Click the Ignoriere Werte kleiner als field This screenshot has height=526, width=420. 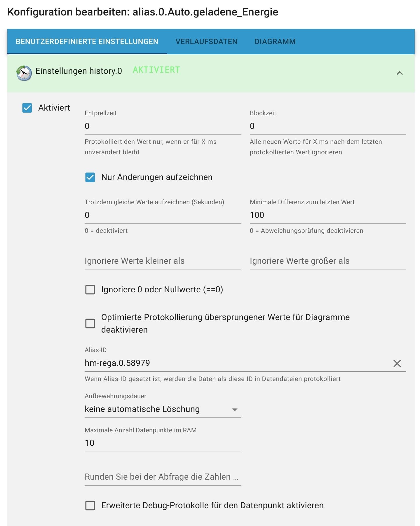(x=163, y=261)
